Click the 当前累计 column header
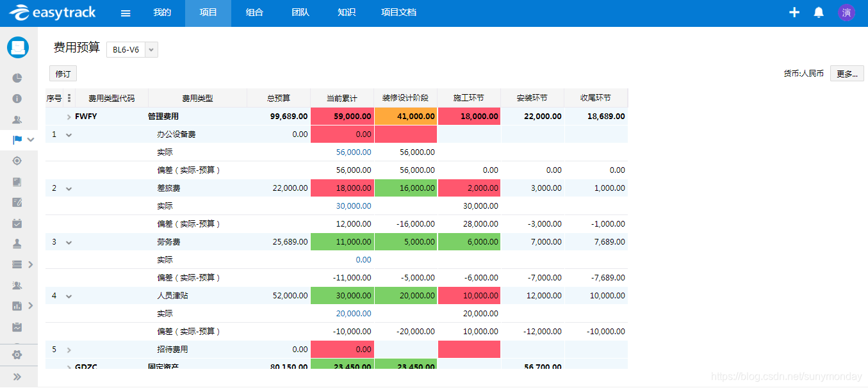This screenshot has height=388, width=868. coord(342,98)
